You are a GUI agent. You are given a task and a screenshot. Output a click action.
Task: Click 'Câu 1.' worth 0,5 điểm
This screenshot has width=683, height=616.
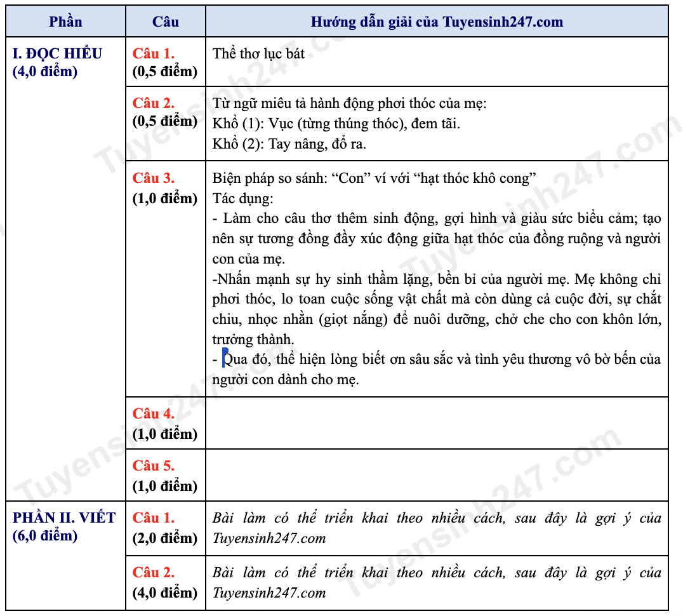(154, 53)
